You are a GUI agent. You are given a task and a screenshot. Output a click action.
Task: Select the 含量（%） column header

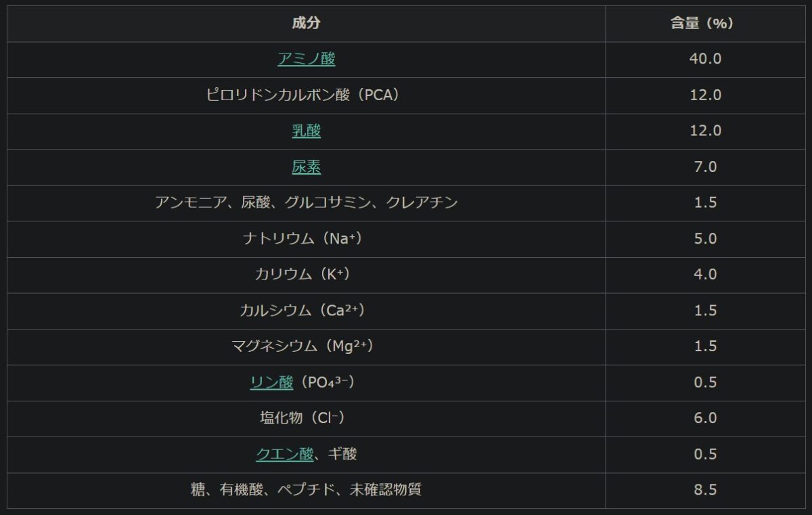[705, 24]
